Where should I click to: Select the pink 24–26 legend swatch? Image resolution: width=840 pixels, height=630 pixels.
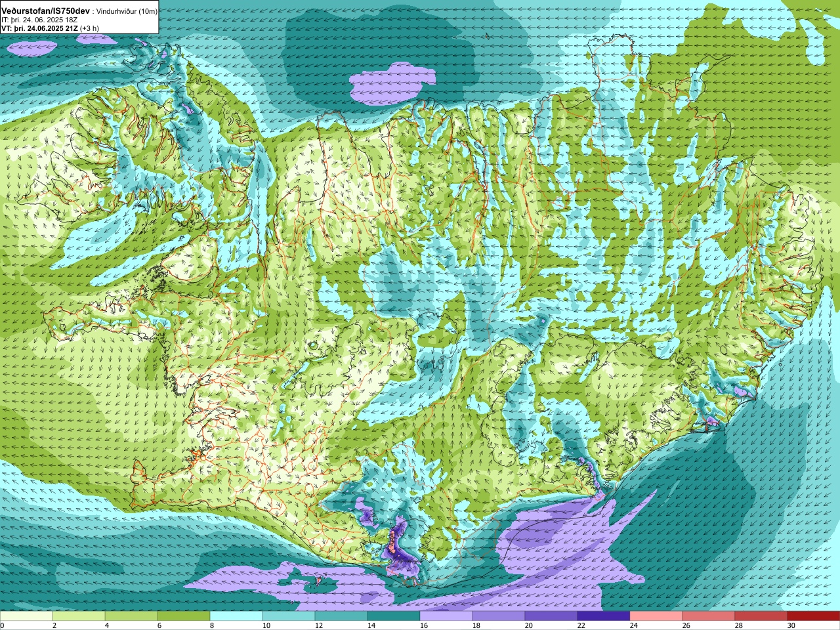[x=656, y=616]
